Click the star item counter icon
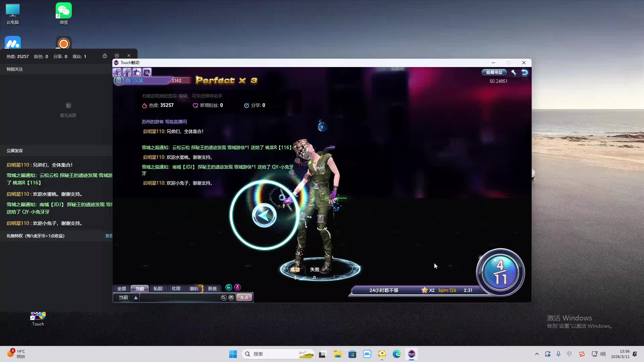The height and width of the screenshot is (362, 644). pyautogui.click(x=137, y=72)
